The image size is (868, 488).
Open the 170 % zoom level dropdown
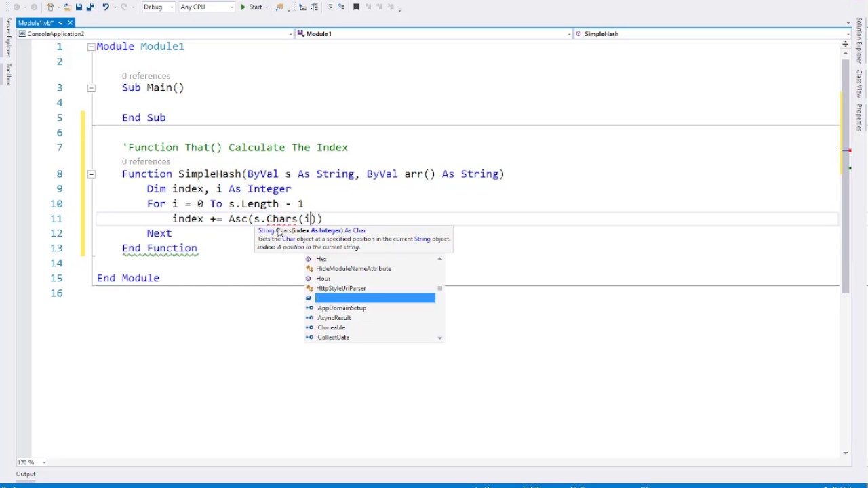coord(31,462)
